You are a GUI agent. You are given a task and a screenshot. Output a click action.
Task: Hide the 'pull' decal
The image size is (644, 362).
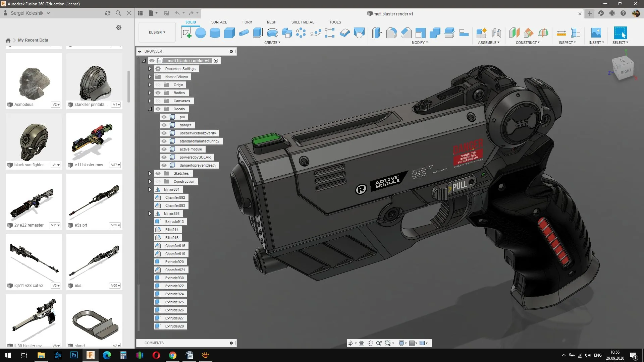[164, 117]
